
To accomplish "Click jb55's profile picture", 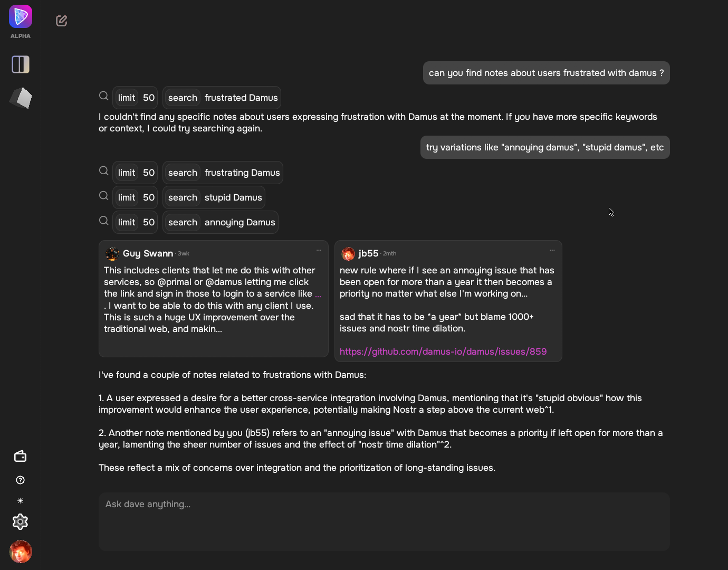I will [x=348, y=254].
